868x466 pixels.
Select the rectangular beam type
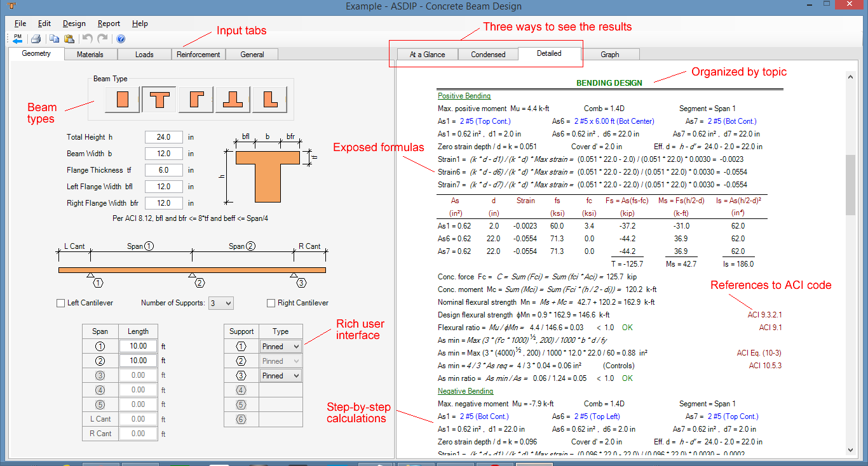(123, 100)
